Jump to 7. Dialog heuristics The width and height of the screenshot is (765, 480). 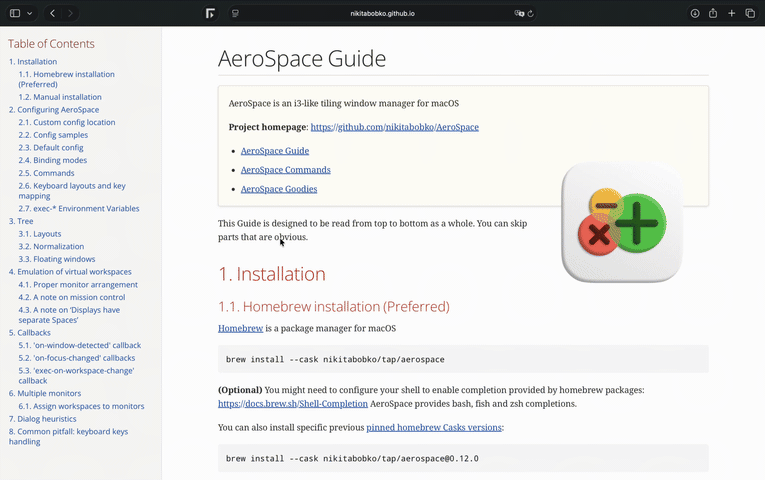click(x=42, y=419)
